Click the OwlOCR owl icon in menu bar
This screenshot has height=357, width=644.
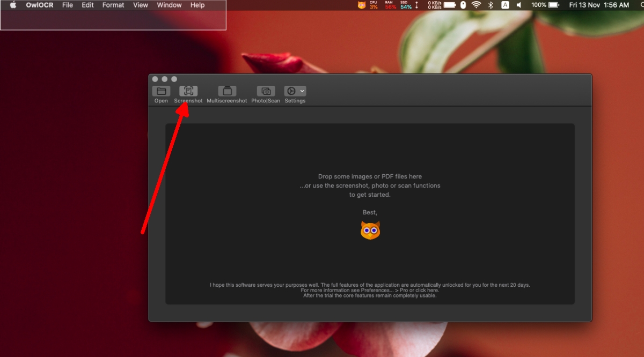click(x=362, y=5)
